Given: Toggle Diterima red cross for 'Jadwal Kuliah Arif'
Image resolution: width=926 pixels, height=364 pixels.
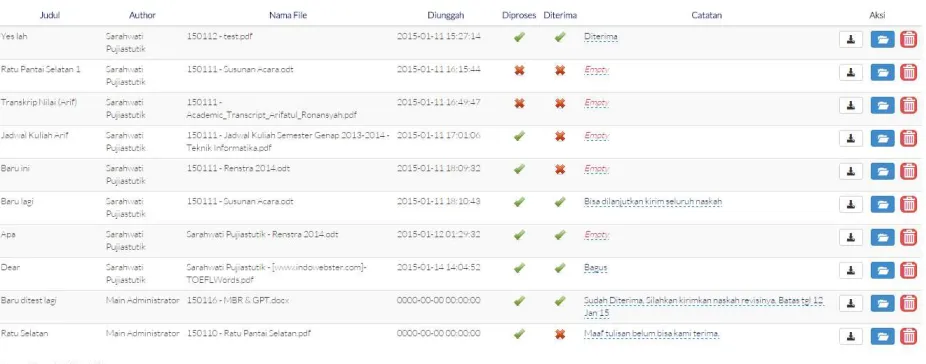Looking at the screenshot, I should point(560,136).
